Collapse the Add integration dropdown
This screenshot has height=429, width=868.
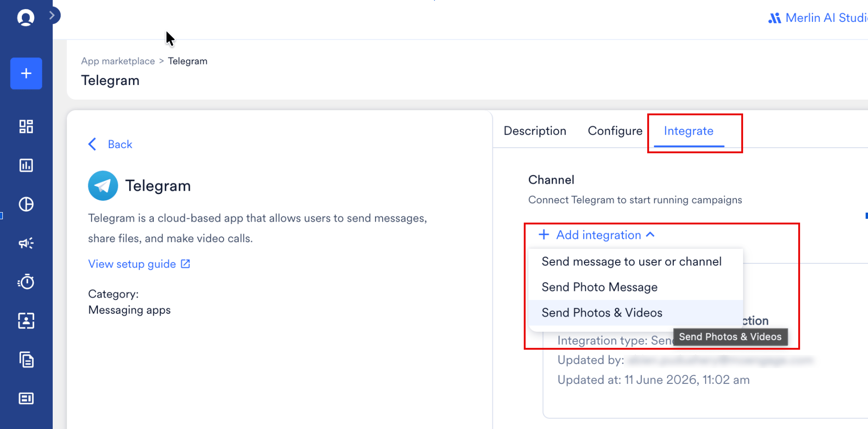click(x=597, y=235)
